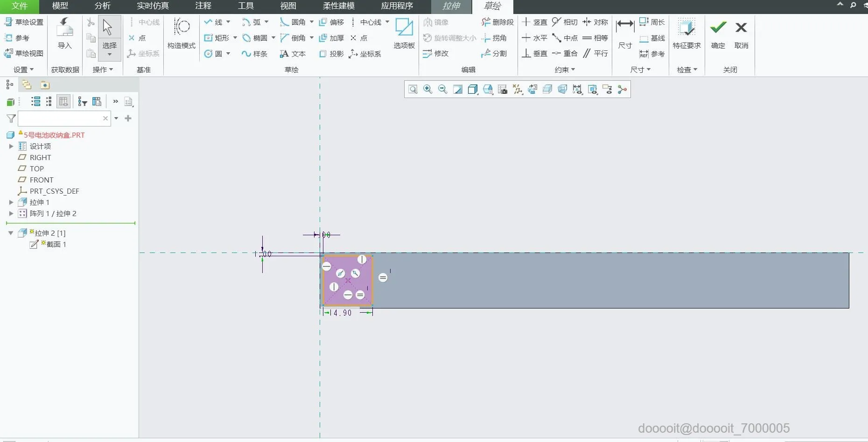Open the 圆角 fillet dropdown arrow
The width and height of the screenshot is (868, 442).
click(312, 22)
